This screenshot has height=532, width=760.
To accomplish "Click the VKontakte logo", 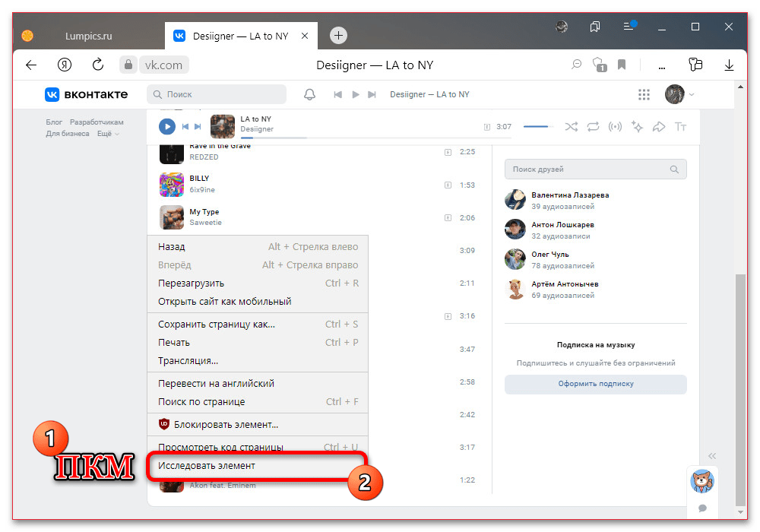I will click(x=87, y=94).
